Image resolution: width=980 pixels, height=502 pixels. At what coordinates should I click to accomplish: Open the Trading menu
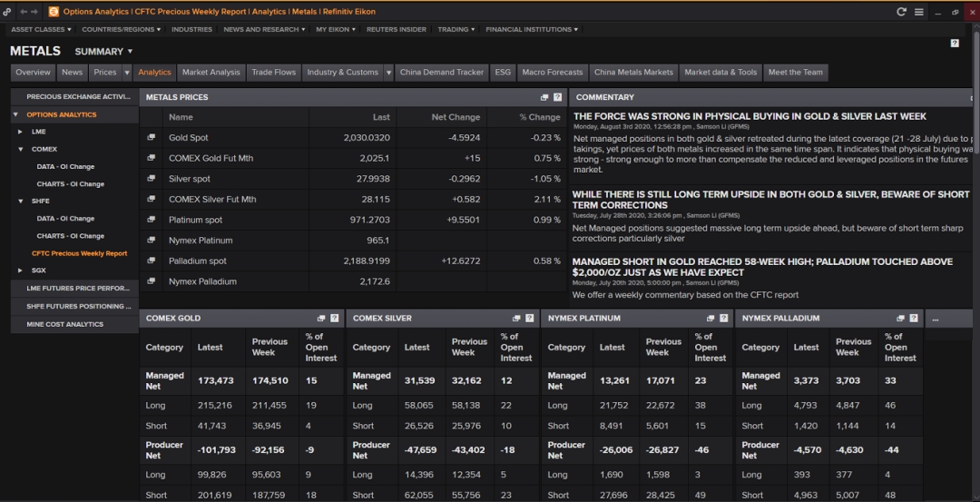[456, 29]
